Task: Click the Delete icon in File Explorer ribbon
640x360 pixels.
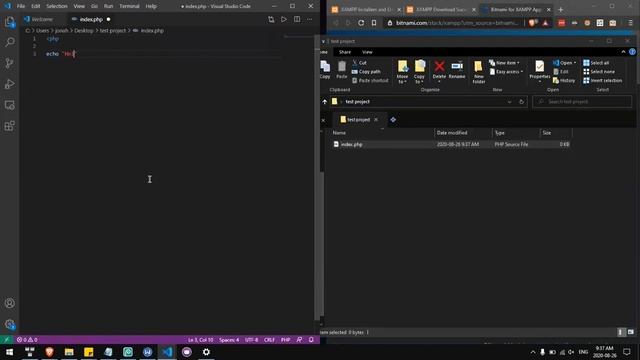Action: click(x=439, y=70)
